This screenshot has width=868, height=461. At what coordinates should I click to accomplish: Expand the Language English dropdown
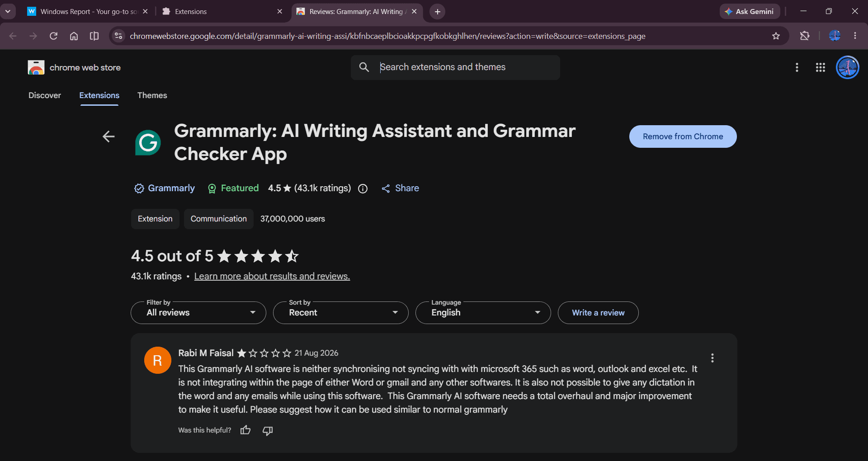(x=483, y=313)
